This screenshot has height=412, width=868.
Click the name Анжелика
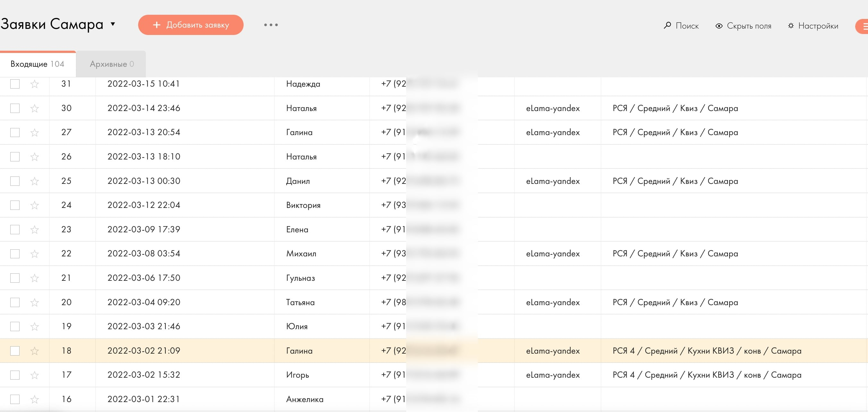pos(305,399)
